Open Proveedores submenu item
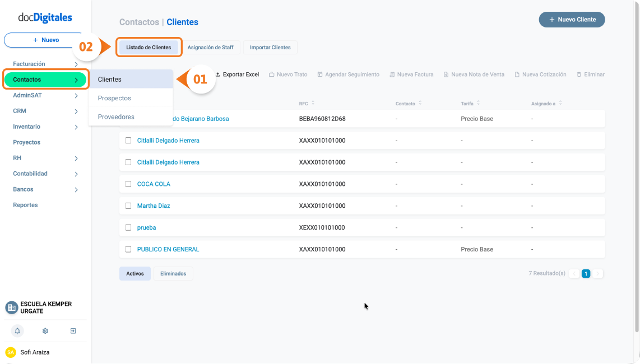 coord(131,116)
